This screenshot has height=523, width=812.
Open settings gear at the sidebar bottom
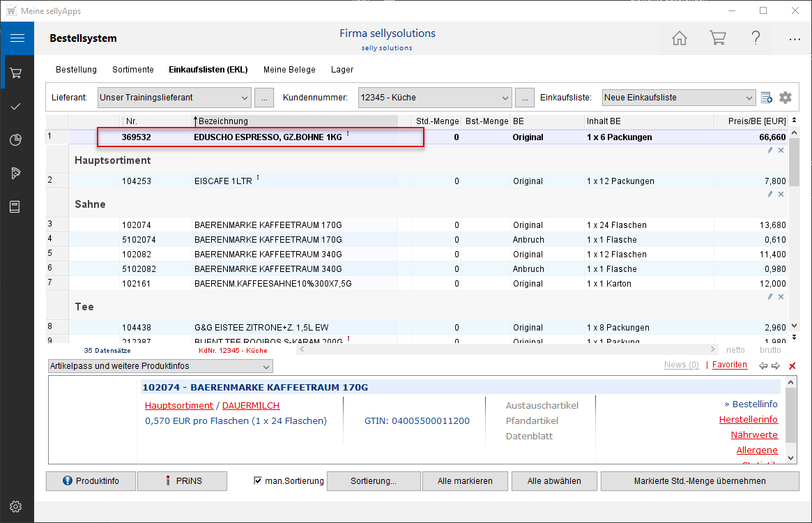click(x=17, y=506)
